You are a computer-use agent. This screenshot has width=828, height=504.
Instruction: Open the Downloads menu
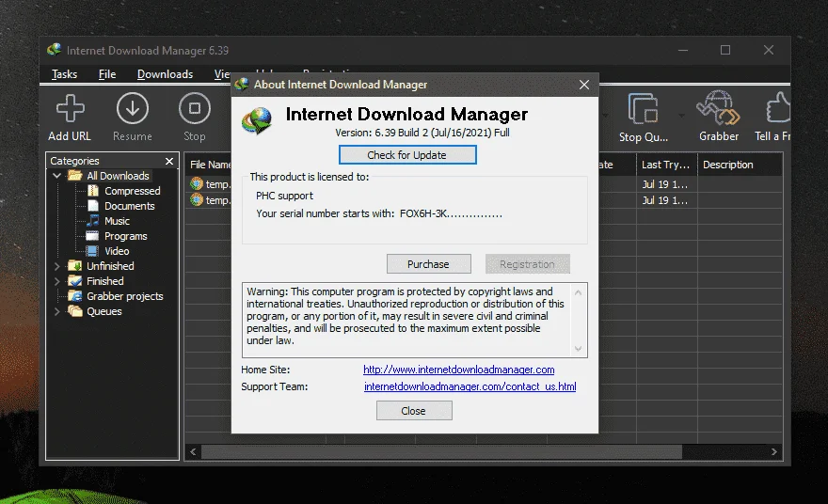point(165,74)
